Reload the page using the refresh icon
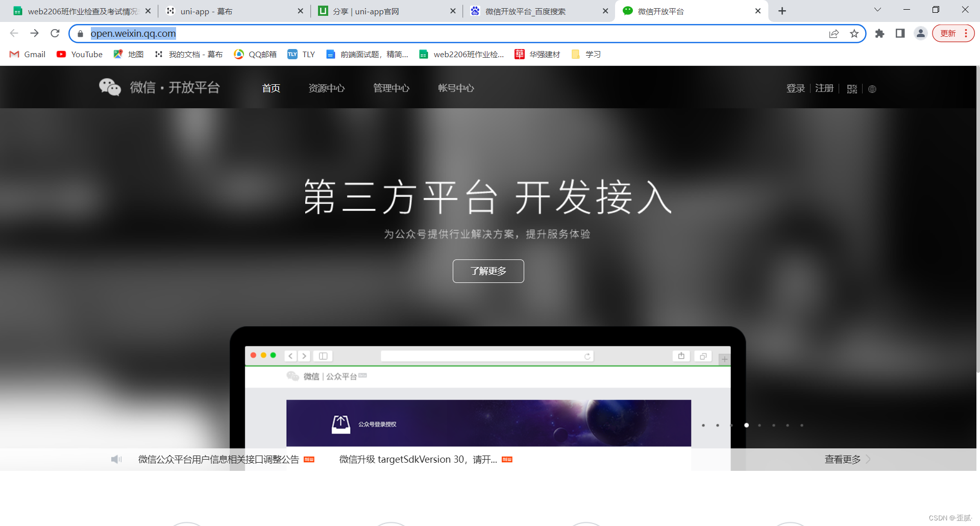The image size is (980, 526). (55, 33)
